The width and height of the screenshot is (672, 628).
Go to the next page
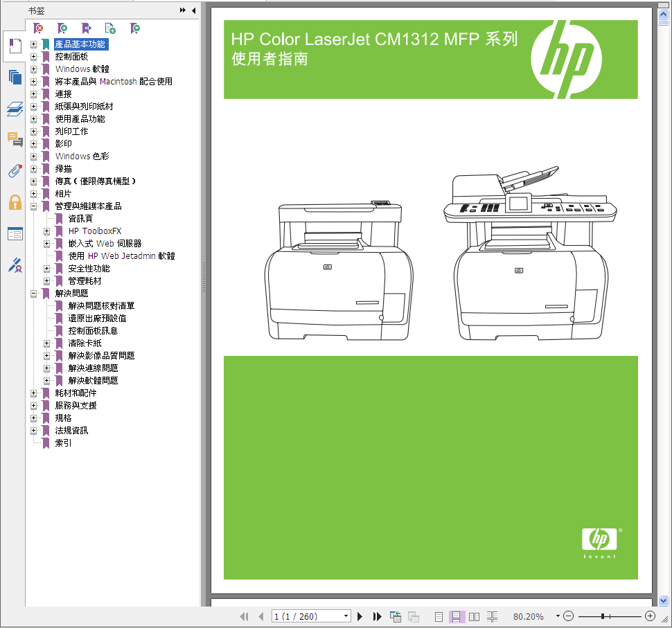(360, 616)
